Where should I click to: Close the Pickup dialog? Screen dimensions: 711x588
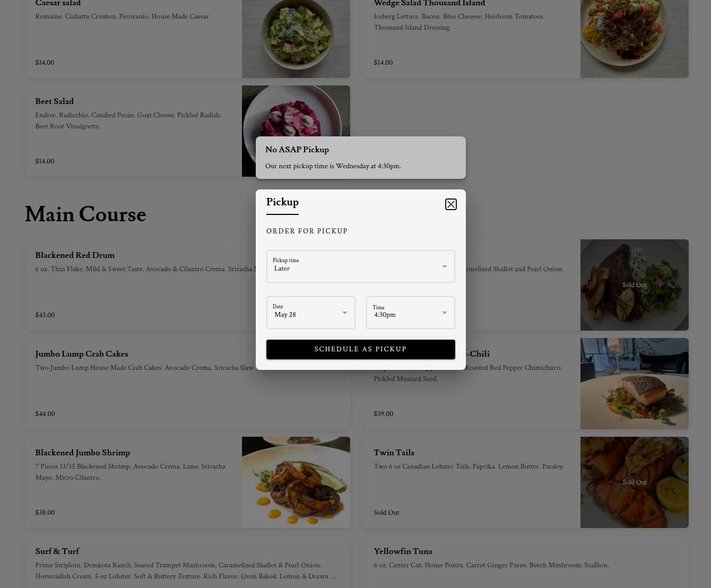[x=450, y=204]
